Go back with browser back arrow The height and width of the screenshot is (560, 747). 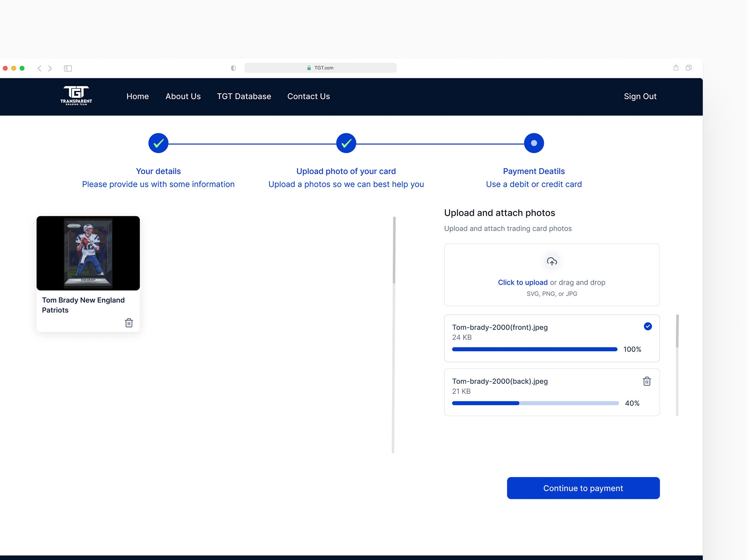[39, 68]
